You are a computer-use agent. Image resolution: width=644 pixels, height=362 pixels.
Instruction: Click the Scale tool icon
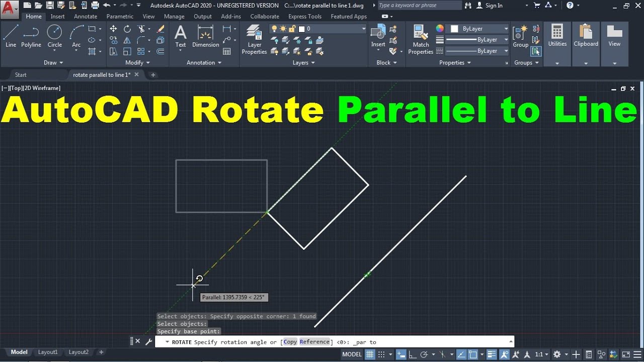[127, 51]
